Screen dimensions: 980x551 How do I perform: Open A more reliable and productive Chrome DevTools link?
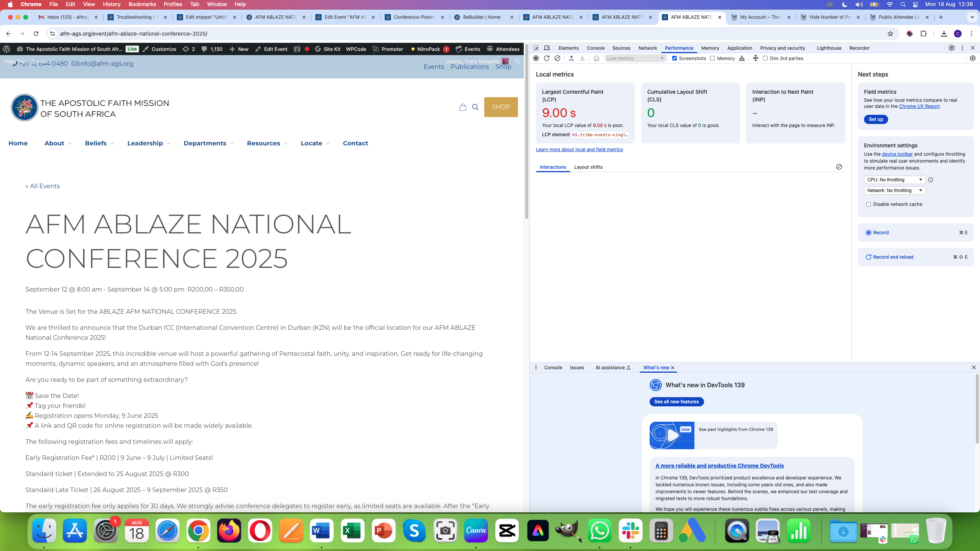click(x=719, y=466)
